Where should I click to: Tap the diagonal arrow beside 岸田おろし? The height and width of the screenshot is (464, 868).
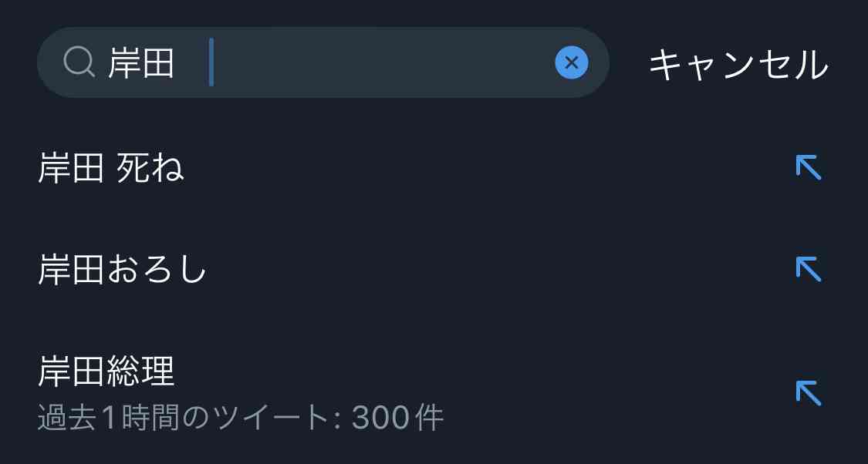click(809, 269)
